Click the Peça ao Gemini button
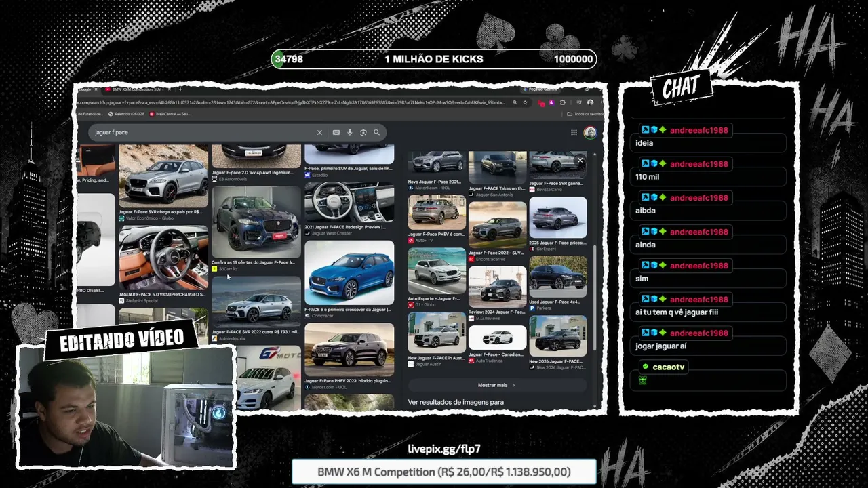The width and height of the screenshot is (868, 488). pos(540,89)
